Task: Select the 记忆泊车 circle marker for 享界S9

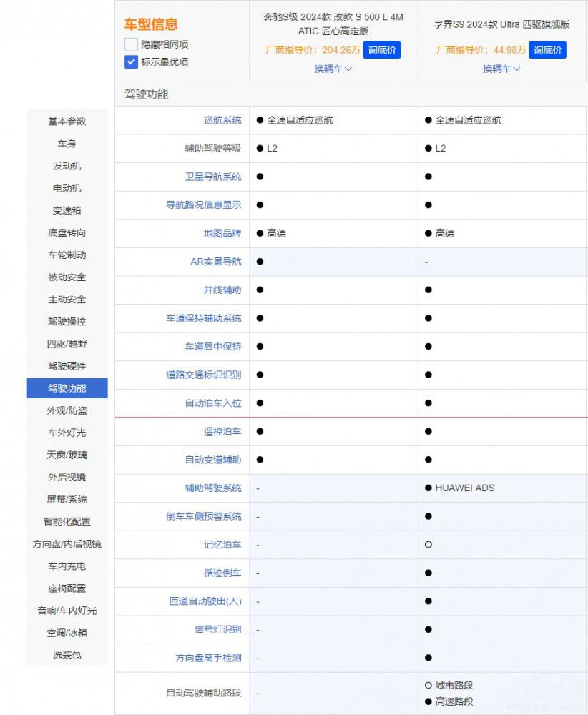Action: 427,545
